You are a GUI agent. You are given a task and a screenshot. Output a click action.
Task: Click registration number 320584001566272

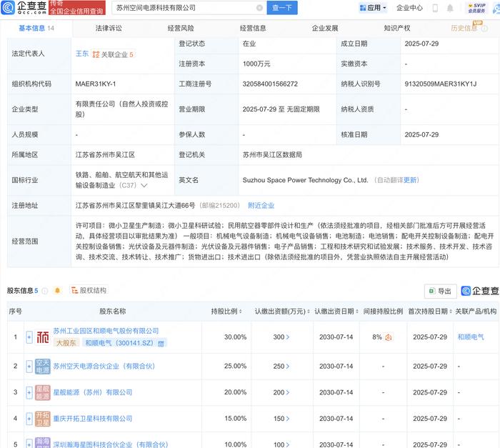pos(270,84)
